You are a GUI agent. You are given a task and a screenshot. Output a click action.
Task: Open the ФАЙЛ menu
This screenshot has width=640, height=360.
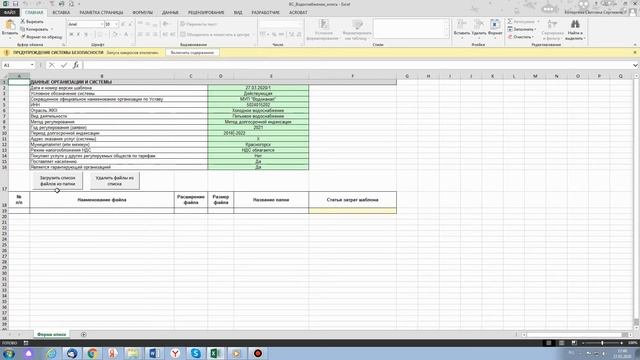pos(10,12)
